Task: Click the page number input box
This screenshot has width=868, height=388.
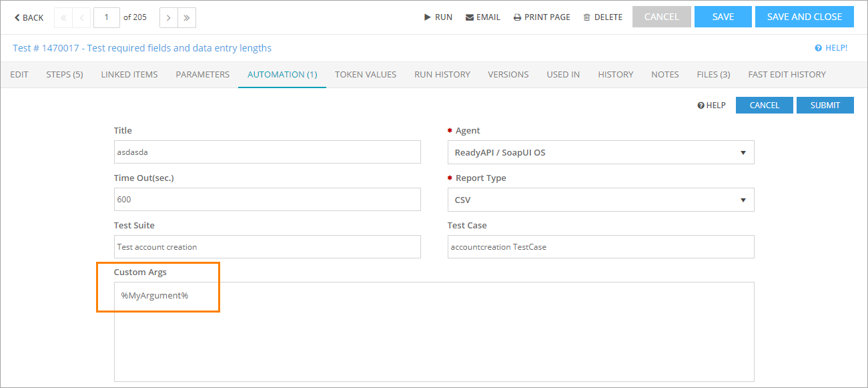Action: [107, 17]
